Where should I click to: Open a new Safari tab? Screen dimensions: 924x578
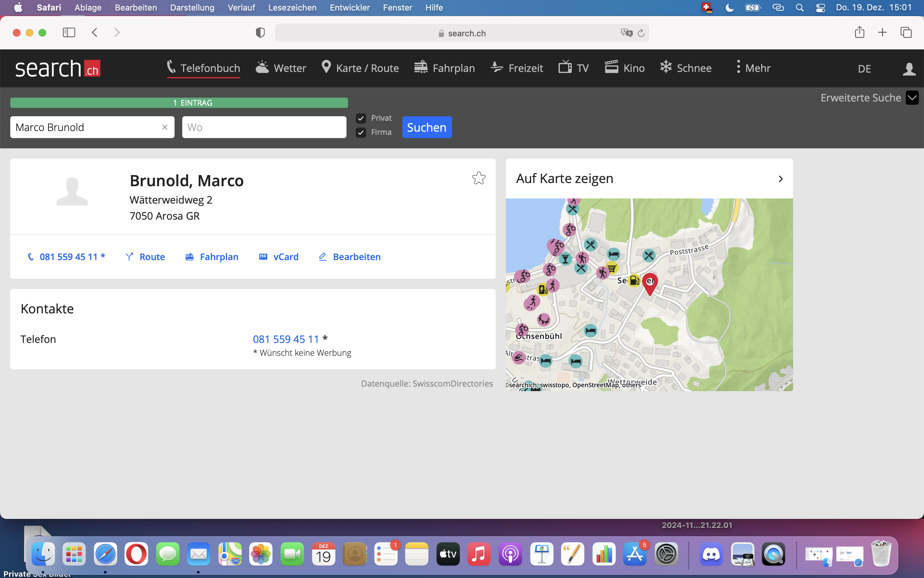[882, 32]
